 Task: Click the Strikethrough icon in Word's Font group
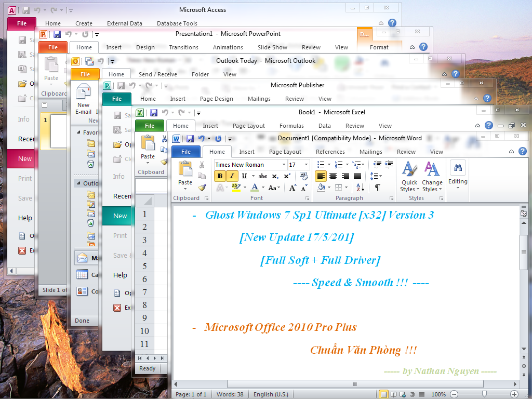(262, 176)
